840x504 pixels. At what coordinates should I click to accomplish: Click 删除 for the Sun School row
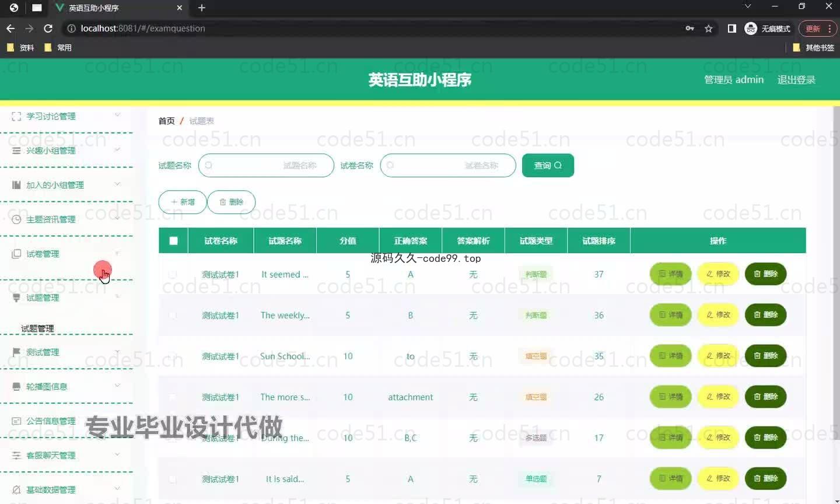pyautogui.click(x=766, y=356)
